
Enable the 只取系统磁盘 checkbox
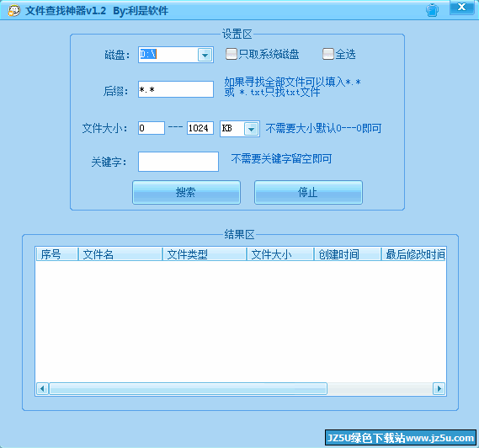pos(231,54)
